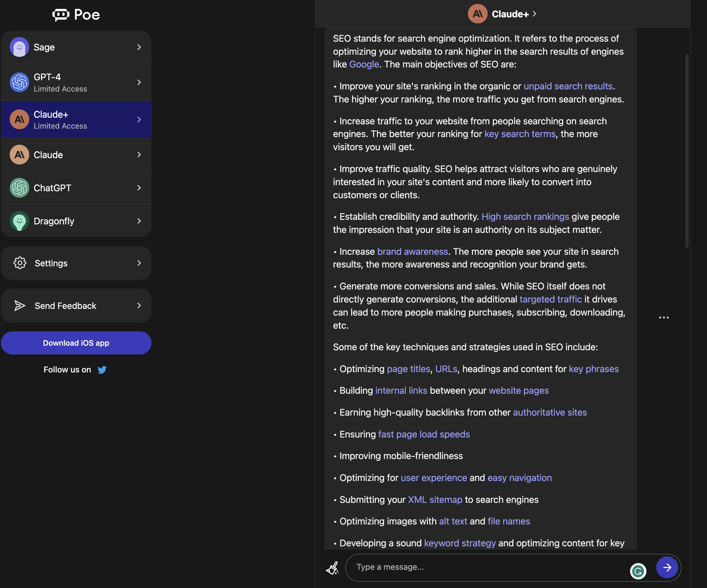Image resolution: width=707 pixels, height=588 pixels.
Task: Click the Download iOS app button
Action: click(76, 342)
